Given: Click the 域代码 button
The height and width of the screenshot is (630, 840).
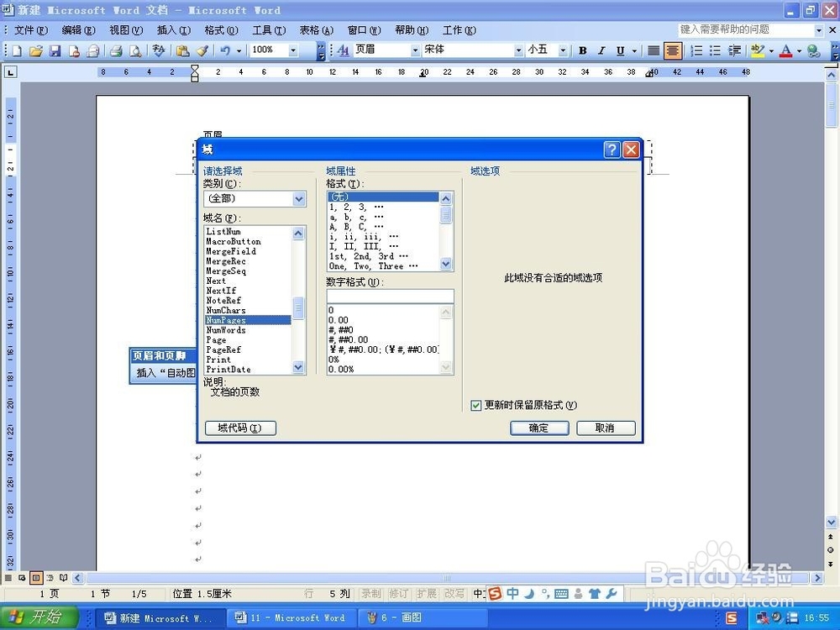Looking at the screenshot, I should pos(240,428).
